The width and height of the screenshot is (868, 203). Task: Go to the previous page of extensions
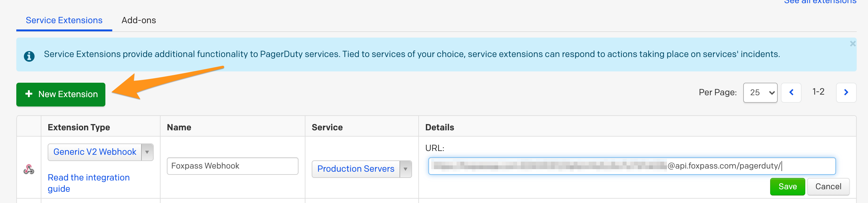point(791,93)
